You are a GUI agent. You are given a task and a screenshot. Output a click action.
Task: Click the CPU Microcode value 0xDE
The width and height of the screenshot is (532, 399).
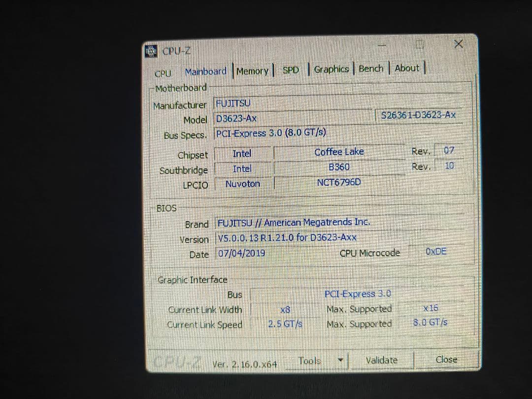click(435, 251)
